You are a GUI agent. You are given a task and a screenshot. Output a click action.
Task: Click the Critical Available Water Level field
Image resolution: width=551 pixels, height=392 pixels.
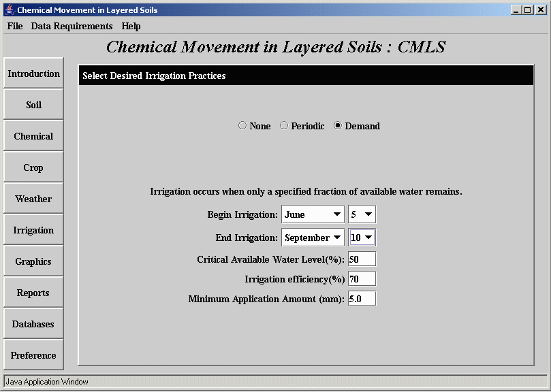tap(362, 259)
